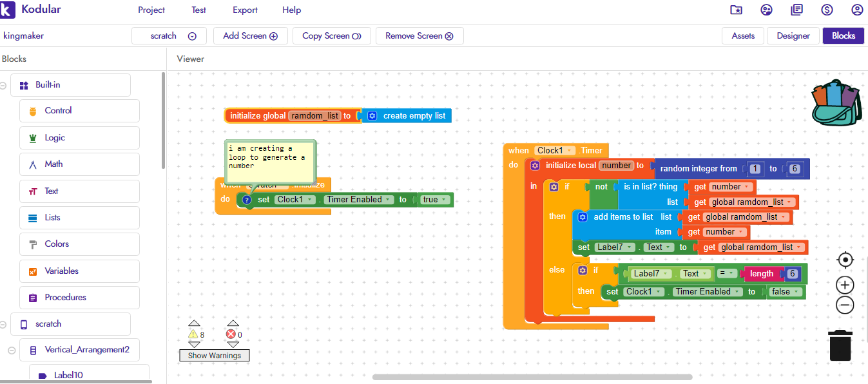Click the horizontal scrollbar in the viewer
The height and width of the screenshot is (384, 868).
click(532, 377)
